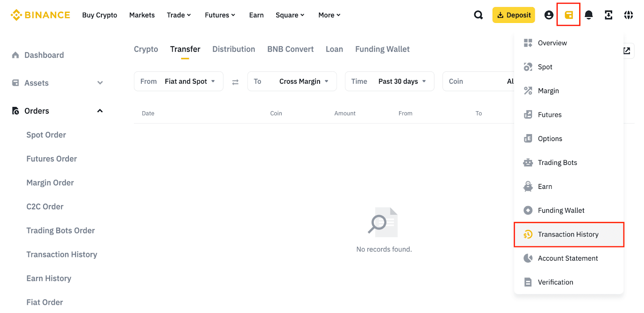Click the export external-link icon

coord(627,51)
